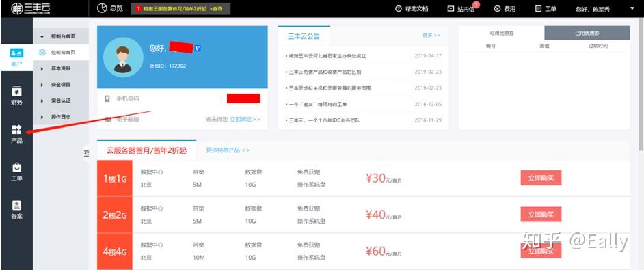Click the 编号 column header
Image resolution: width=644 pixels, height=270 pixels.
point(490,46)
